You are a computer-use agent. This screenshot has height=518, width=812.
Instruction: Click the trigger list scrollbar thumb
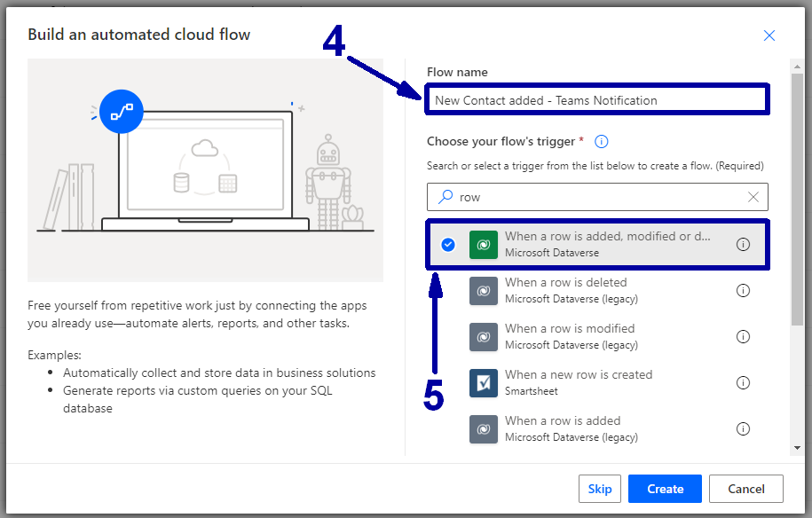pyautogui.click(x=797, y=200)
